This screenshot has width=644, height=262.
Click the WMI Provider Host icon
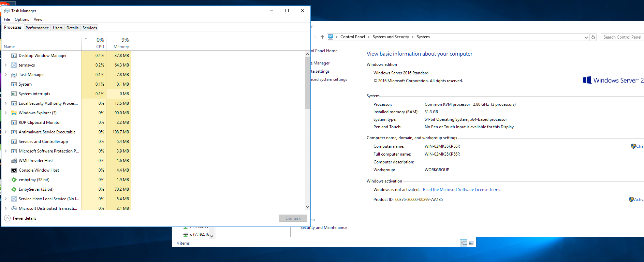click(14, 161)
